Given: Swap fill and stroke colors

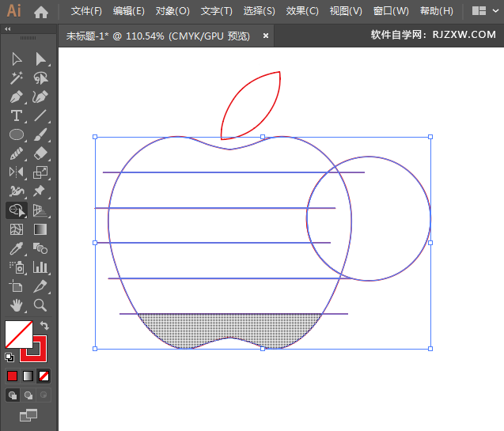Looking at the screenshot, I should (x=45, y=325).
